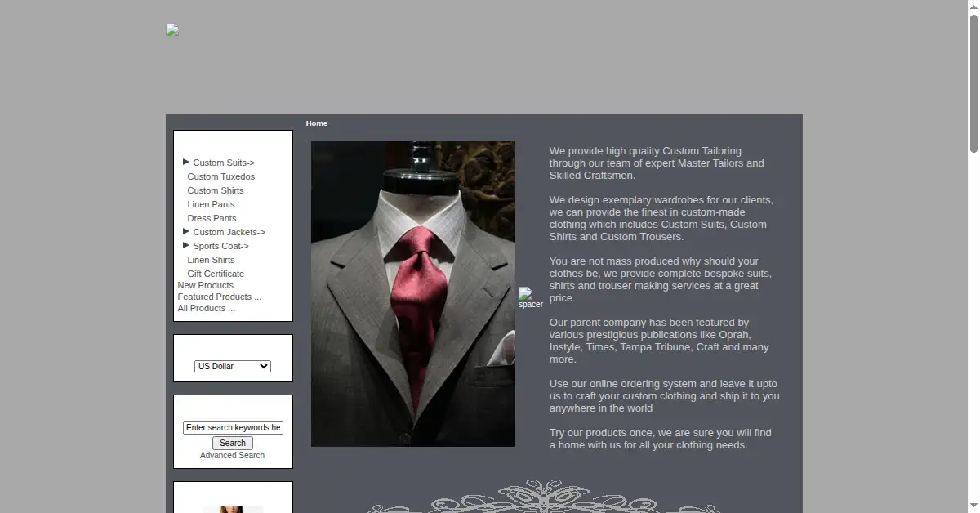This screenshot has width=980, height=513.
Task: Open the Custom Tuxedos category
Action: point(220,176)
